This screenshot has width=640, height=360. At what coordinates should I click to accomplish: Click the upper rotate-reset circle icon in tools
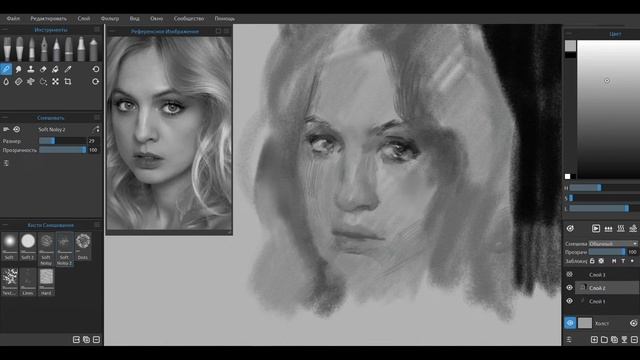coord(96,69)
